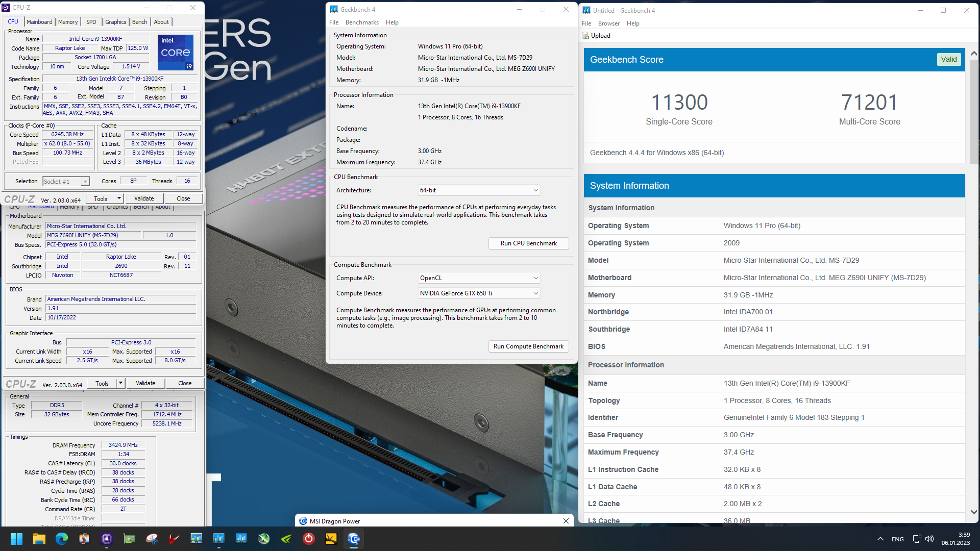Click the scroll down arrow in the Geekbench results window

click(974, 512)
